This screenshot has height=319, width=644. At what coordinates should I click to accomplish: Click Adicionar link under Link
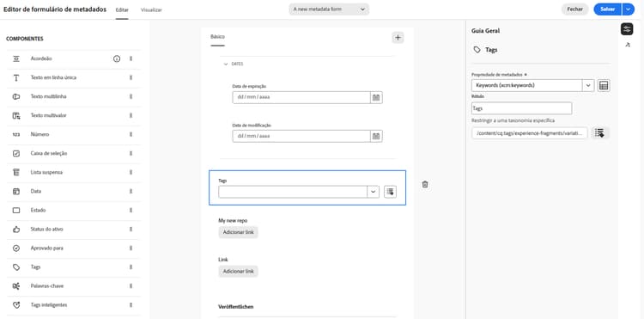pos(238,272)
